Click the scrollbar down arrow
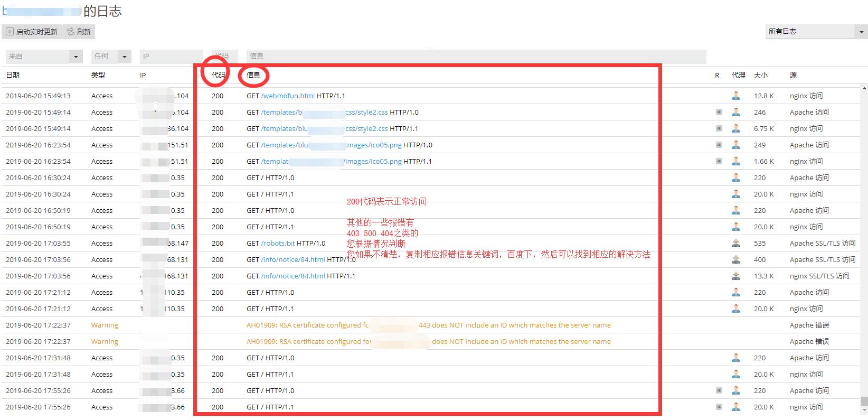Image resolution: width=868 pixels, height=420 pixels. point(864,410)
